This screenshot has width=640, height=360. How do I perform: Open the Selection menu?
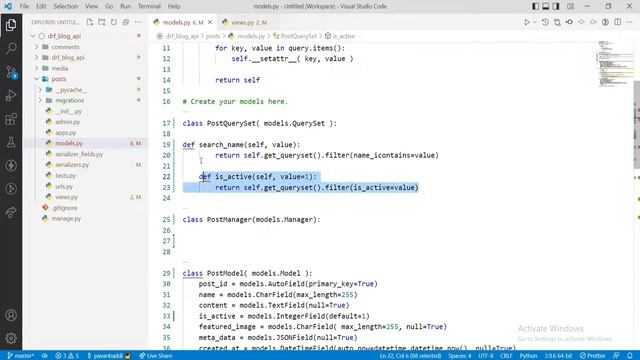pos(65,6)
